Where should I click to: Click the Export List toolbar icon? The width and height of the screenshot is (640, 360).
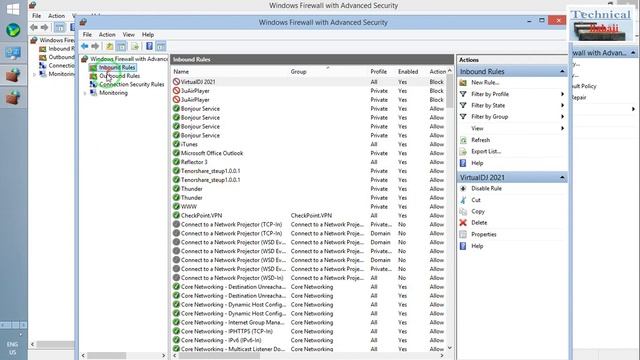click(x=135, y=46)
